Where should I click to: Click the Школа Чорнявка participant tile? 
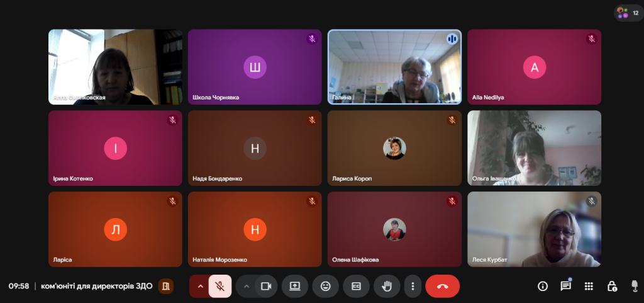point(255,66)
